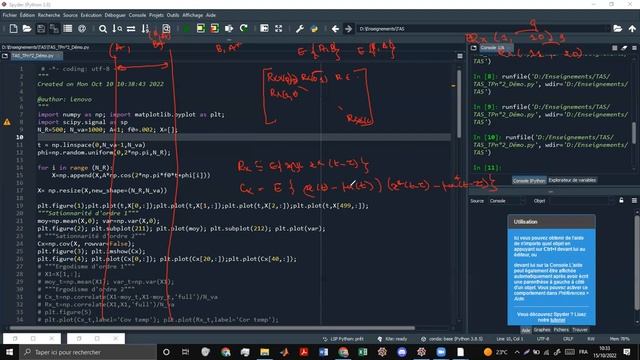Click the editor vertical scrollbar
Viewport: 640px width, 360px height.
tap(459, 104)
